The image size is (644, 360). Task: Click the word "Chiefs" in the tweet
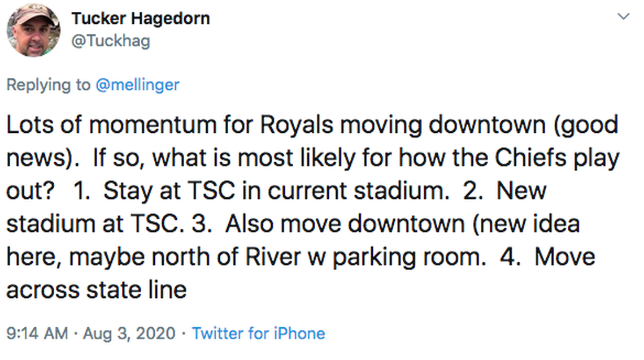pyautogui.click(x=524, y=158)
